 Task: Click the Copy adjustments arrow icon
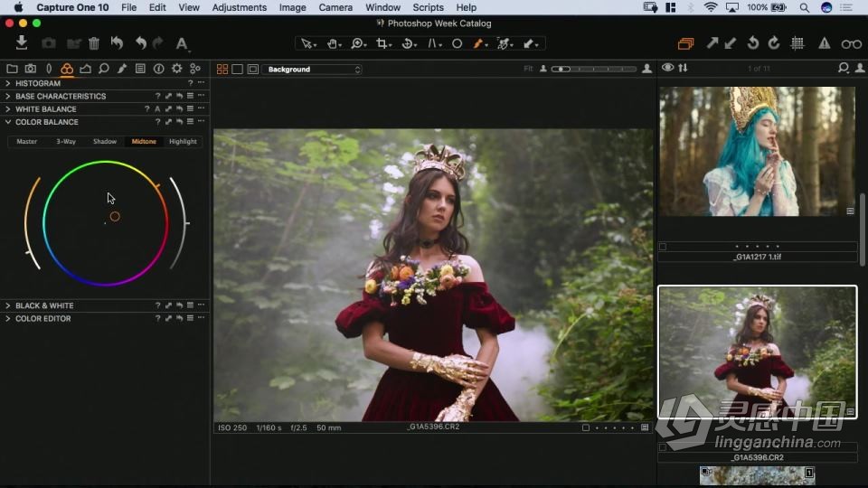click(712, 43)
